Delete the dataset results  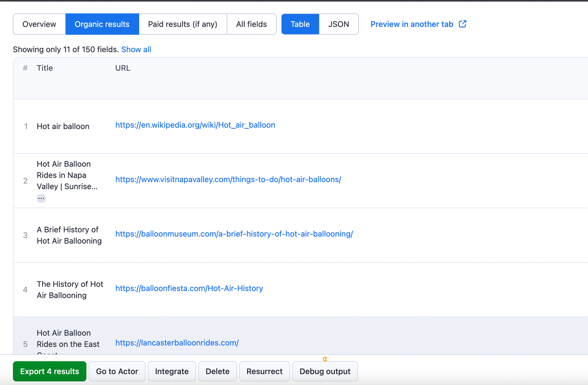217,371
